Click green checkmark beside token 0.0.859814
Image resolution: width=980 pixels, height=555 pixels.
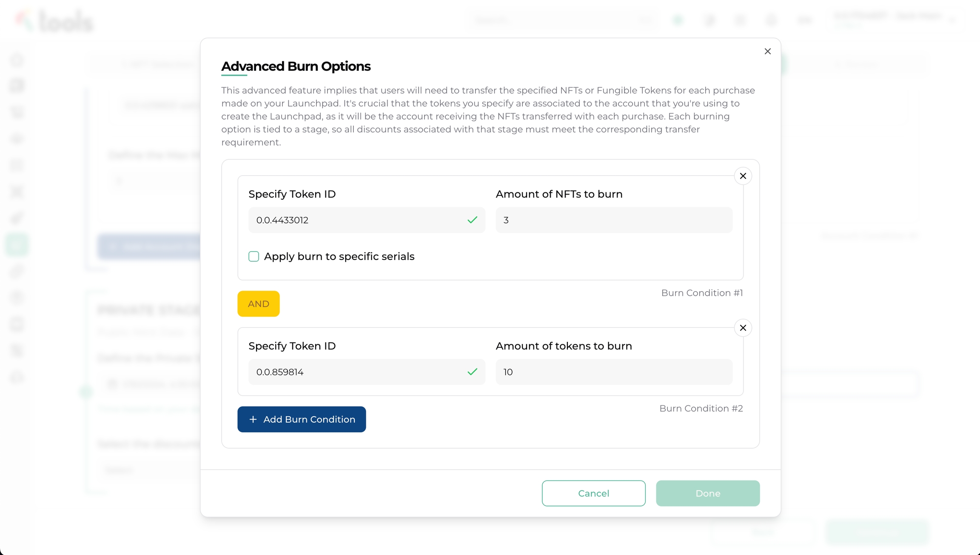click(472, 372)
